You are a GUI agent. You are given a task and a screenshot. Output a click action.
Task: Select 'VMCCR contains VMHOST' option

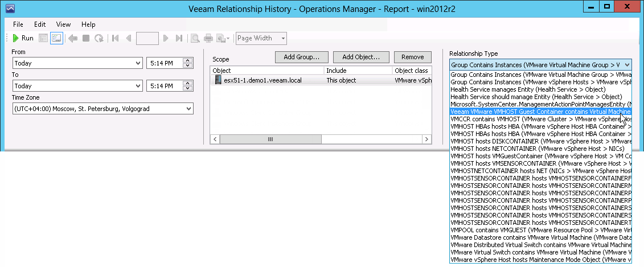click(x=540, y=119)
